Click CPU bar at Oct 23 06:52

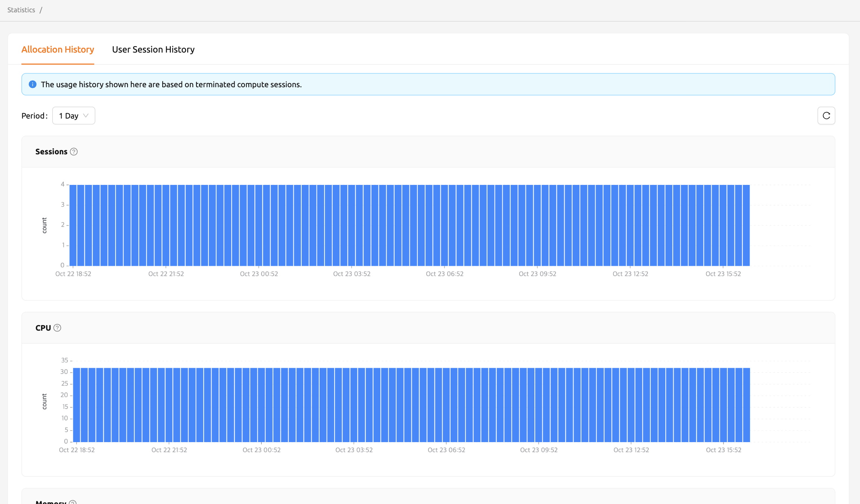click(x=446, y=405)
